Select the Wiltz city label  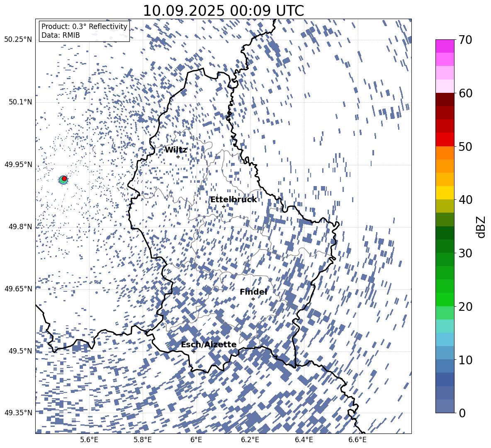tap(176, 150)
